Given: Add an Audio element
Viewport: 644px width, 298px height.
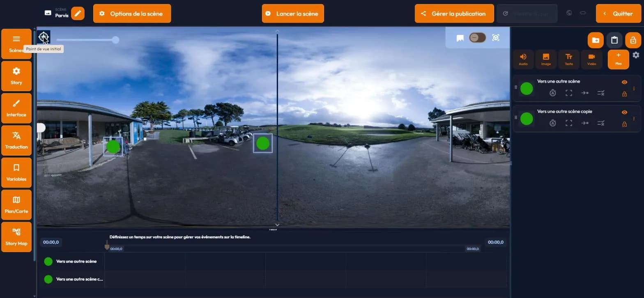Looking at the screenshot, I should point(523,60).
